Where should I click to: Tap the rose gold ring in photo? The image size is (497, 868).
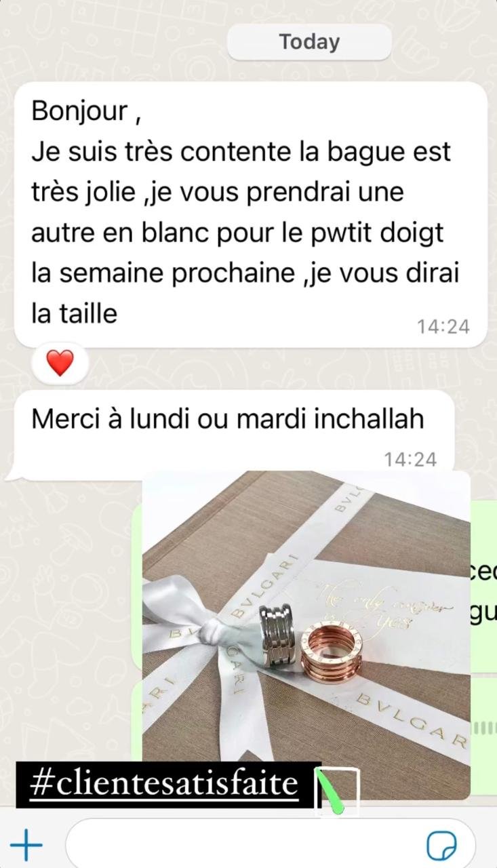click(x=332, y=652)
